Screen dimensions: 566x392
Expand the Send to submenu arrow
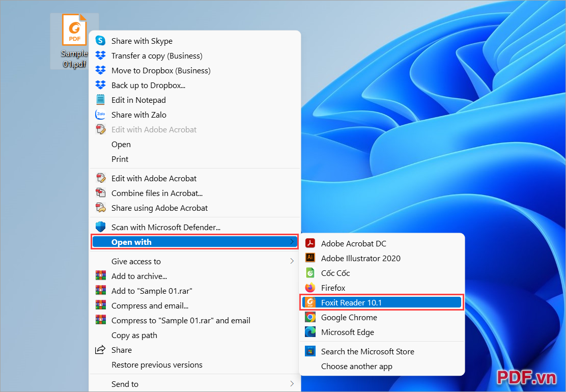click(x=292, y=384)
